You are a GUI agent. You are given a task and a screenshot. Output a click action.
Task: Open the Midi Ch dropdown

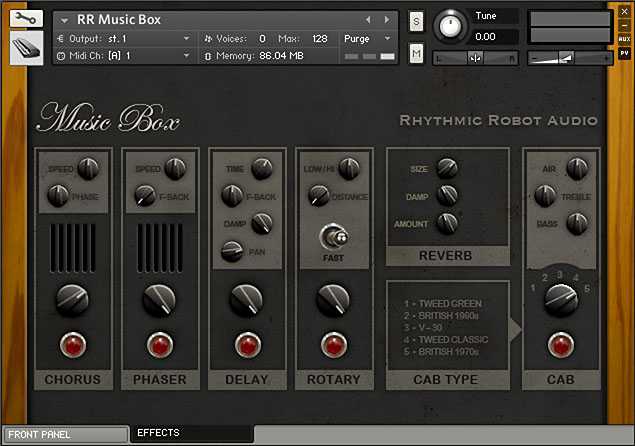(124, 55)
